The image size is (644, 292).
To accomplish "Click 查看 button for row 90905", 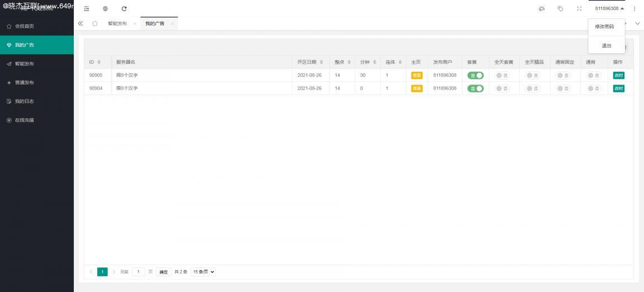I will tap(417, 76).
